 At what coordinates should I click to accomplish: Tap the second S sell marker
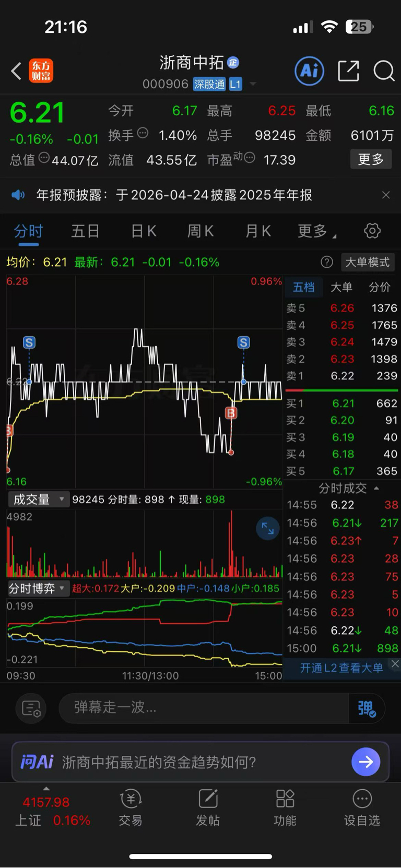244,342
